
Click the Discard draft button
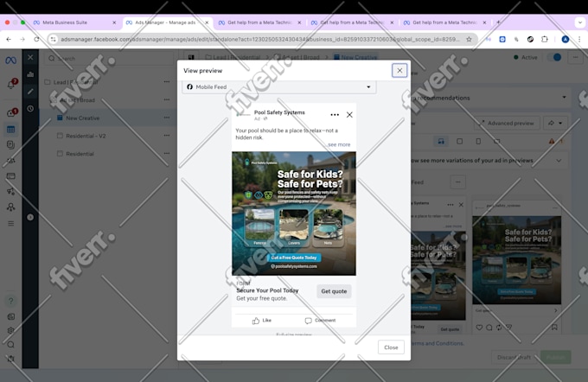514,357
